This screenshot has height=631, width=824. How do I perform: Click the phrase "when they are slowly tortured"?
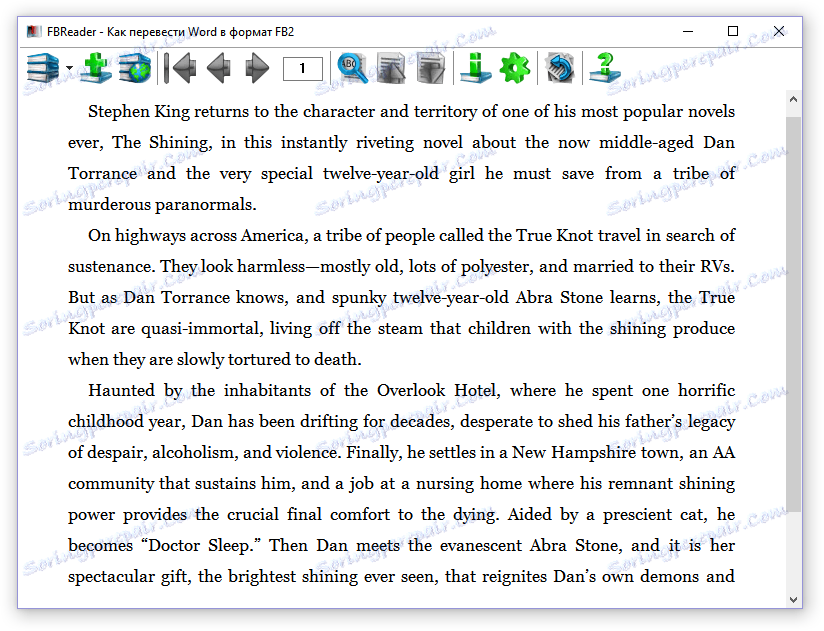point(179,359)
